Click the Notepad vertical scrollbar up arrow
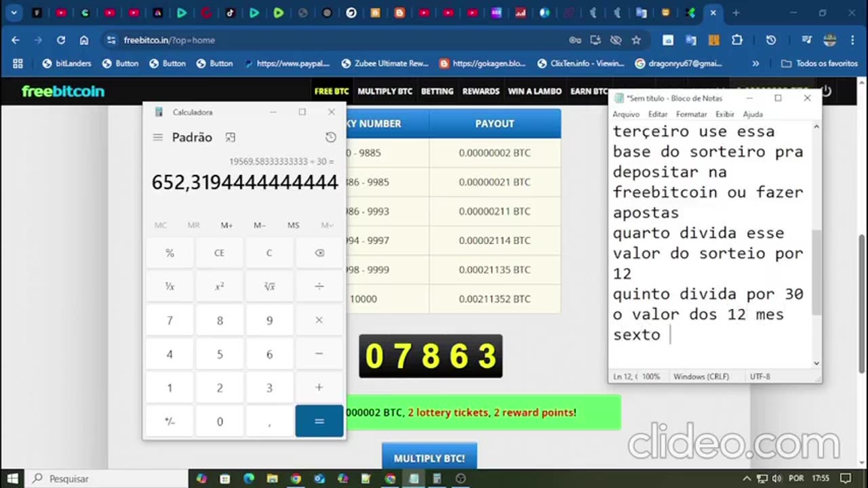The height and width of the screenshot is (488, 868). (816, 127)
